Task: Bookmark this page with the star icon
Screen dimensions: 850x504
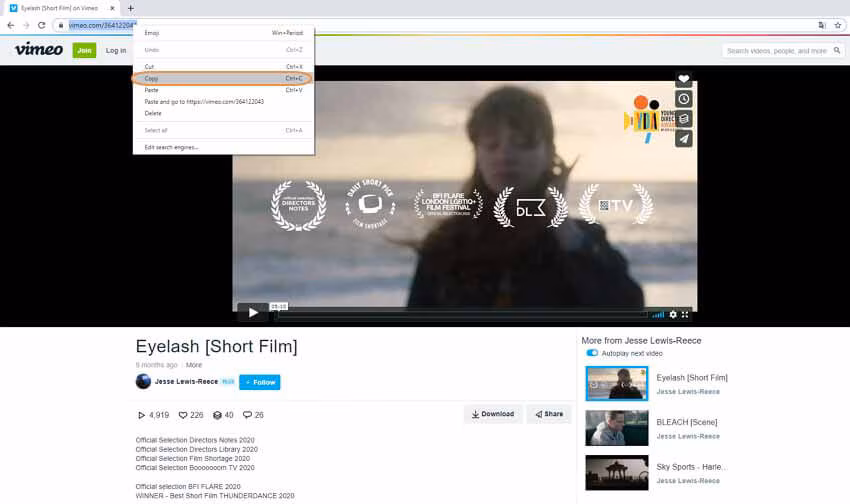Action: pyautogui.click(x=838, y=25)
